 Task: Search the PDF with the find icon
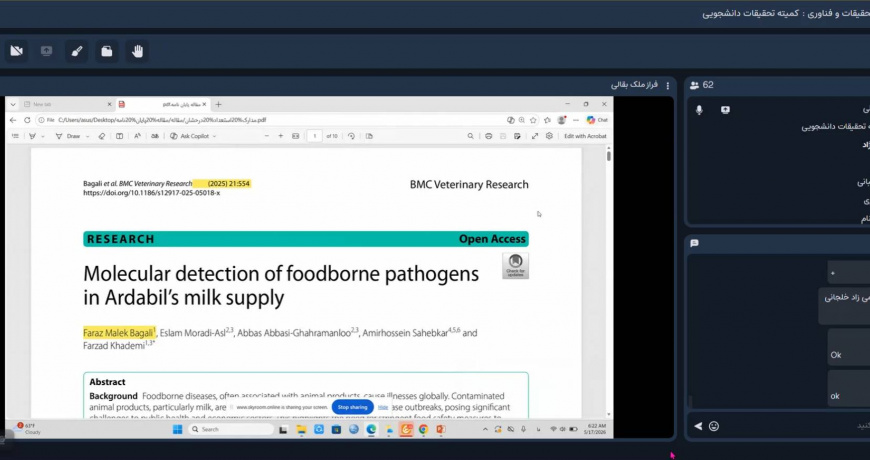(471, 136)
